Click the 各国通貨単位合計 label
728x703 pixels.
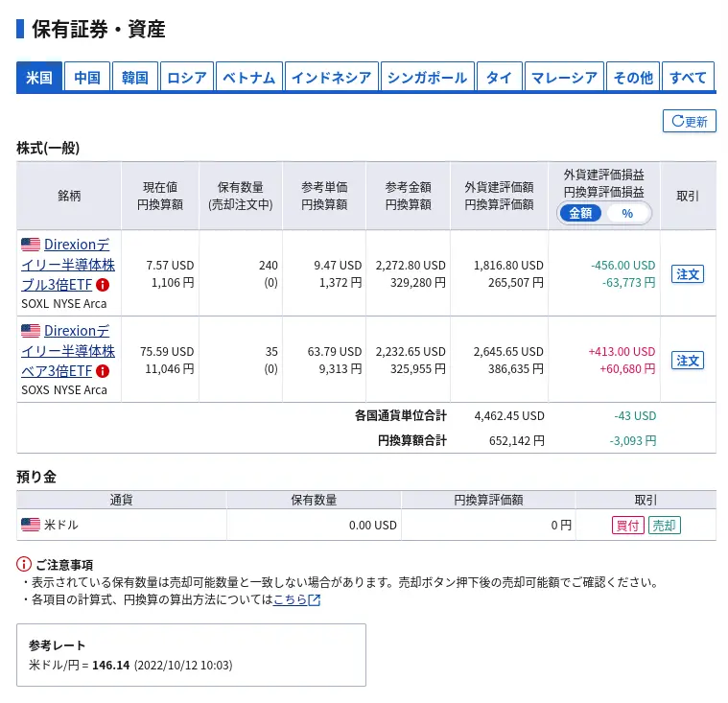[x=401, y=415]
